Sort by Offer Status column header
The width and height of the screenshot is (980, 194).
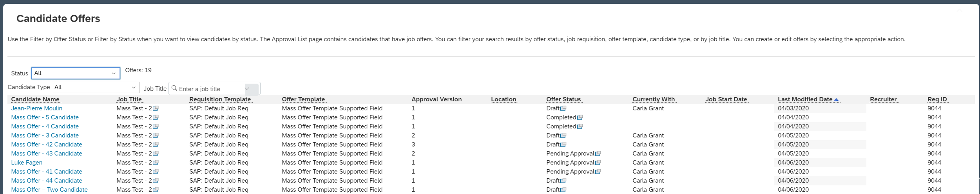[563, 99]
